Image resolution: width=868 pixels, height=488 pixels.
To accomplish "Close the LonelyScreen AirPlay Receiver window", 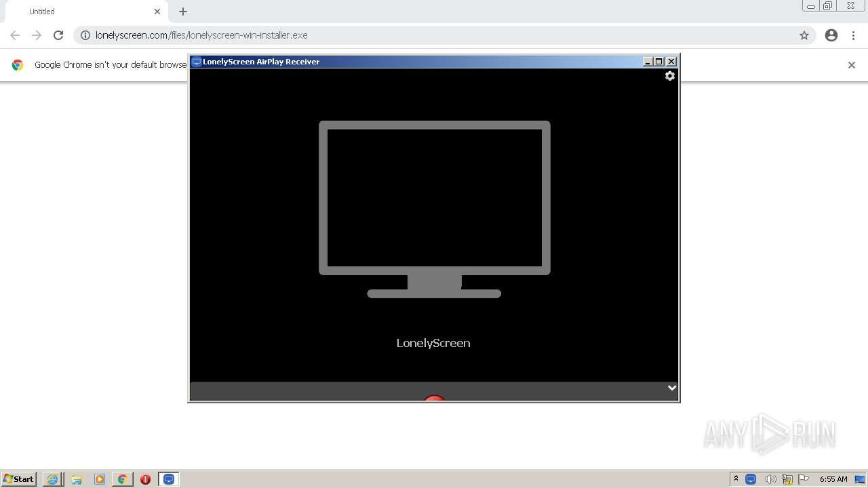I will pos(671,62).
